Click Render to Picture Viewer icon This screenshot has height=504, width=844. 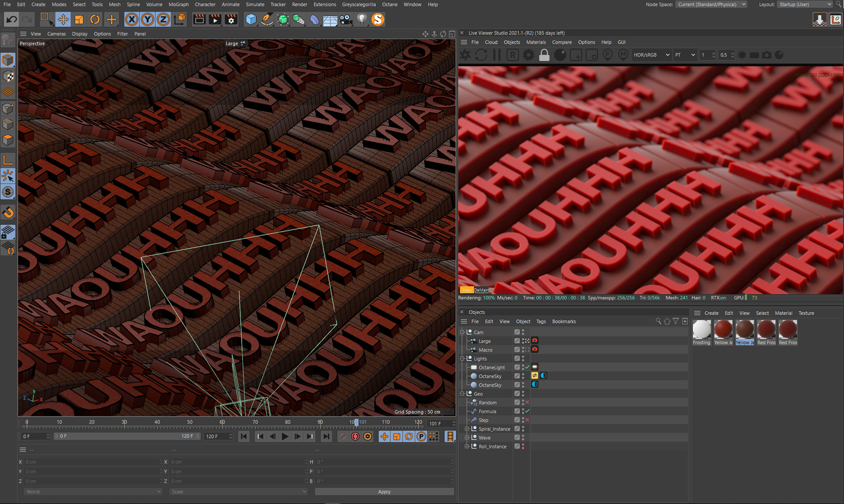pos(215,19)
